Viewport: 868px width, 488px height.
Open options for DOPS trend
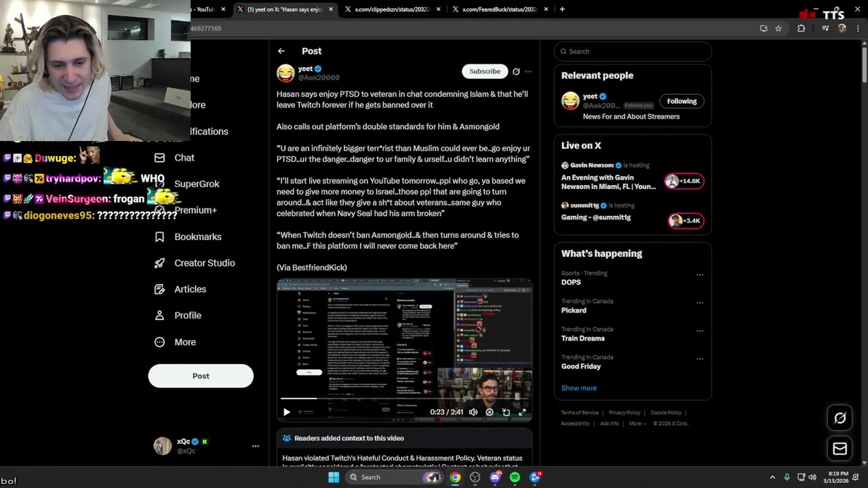point(700,275)
